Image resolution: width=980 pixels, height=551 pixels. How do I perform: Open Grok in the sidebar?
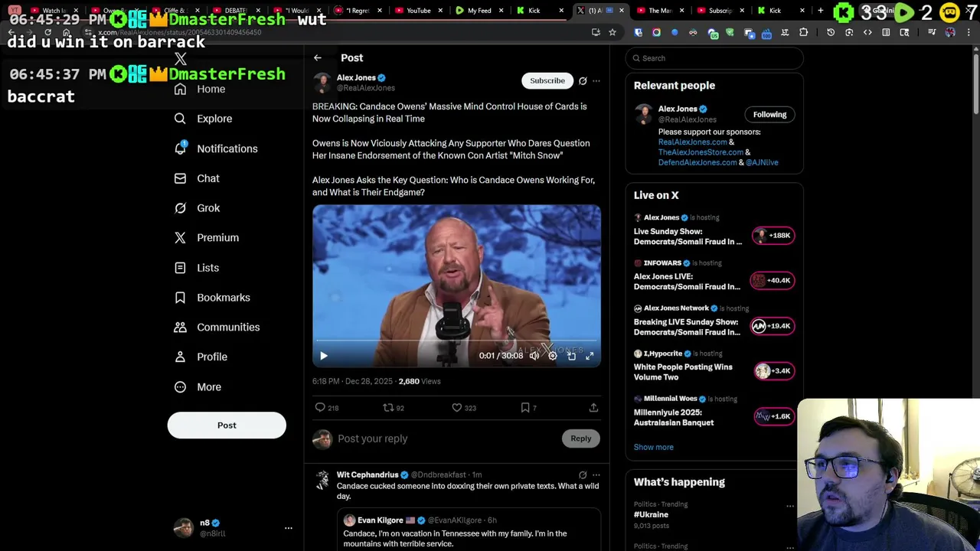197,208
